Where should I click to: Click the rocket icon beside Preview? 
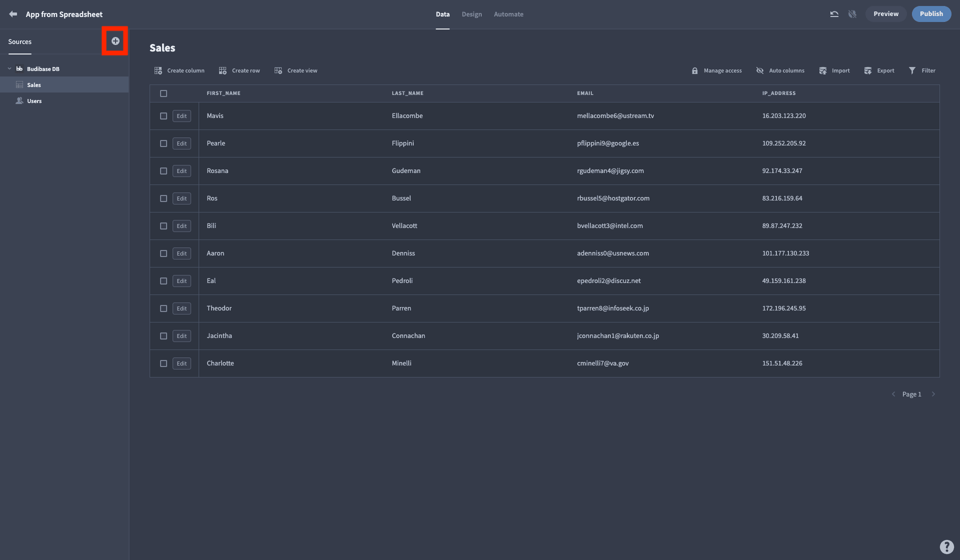[852, 14]
